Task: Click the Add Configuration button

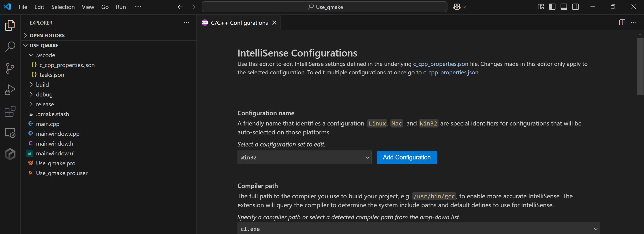Action: coord(407,157)
